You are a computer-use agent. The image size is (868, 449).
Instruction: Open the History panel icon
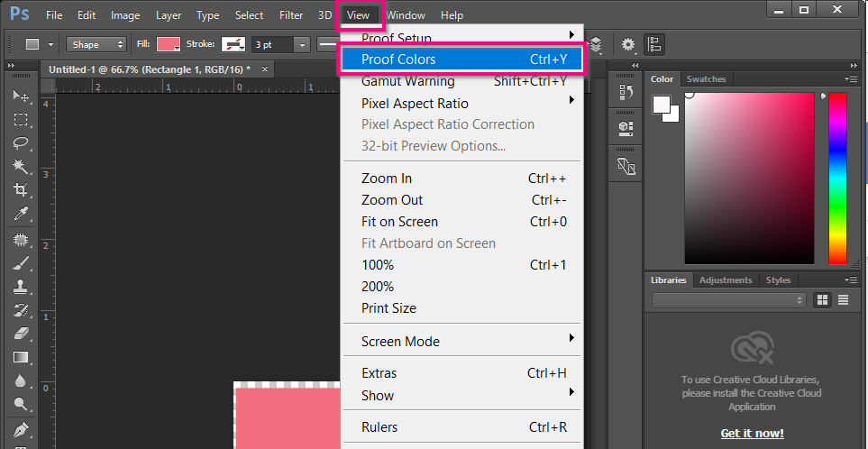[x=626, y=92]
